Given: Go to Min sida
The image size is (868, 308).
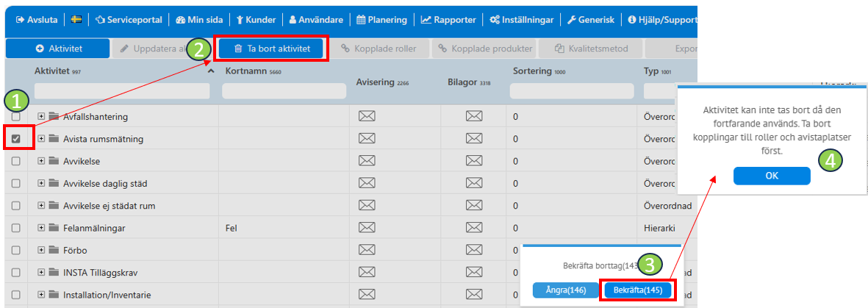Looking at the screenshot, I should point(199,19).
